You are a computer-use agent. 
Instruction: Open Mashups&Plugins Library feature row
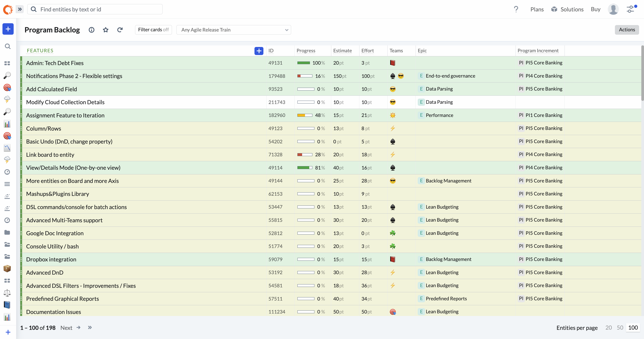(x=57, y=194)
